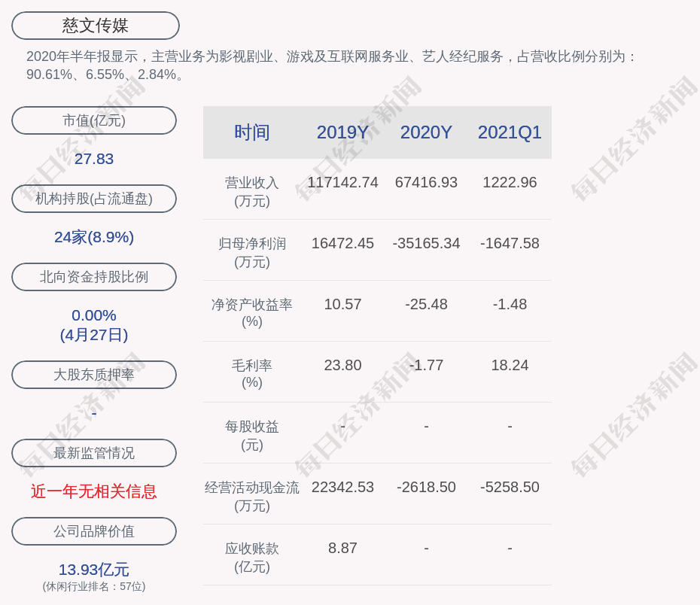700x605 pixels.
Task: Select the 2019Y column header
Action: click(x=342, y=132)
